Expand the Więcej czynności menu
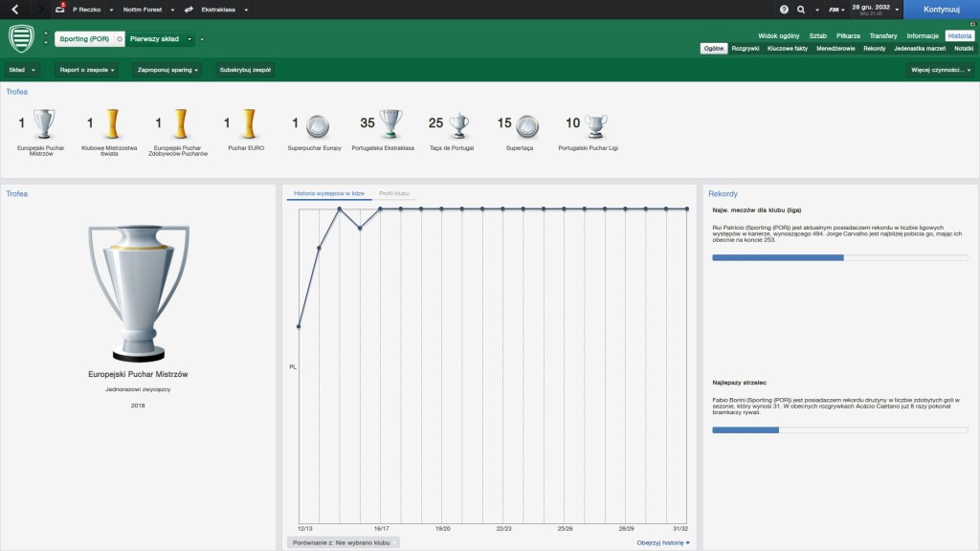 940,70
